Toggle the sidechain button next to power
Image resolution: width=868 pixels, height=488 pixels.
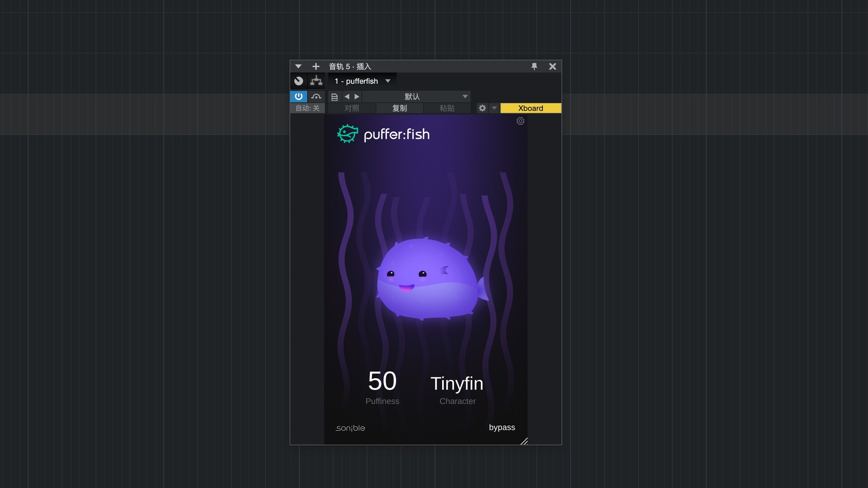click(316, 96)
